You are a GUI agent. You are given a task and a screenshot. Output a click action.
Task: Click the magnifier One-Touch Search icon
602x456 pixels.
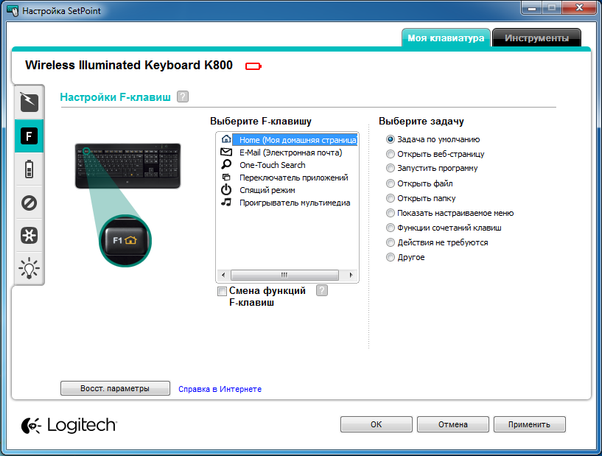point(226,164)
